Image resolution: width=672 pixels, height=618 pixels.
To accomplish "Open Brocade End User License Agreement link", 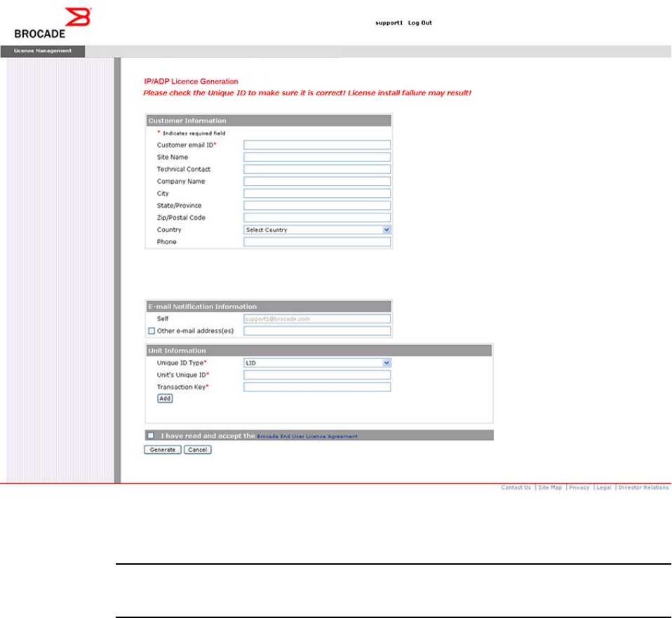I will pyautogui.click(x=307, y=436).
